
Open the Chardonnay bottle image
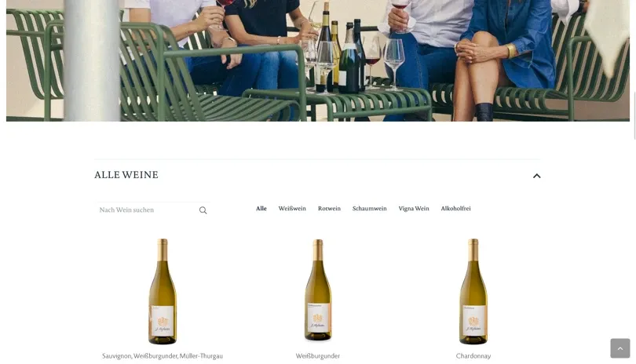(473, 291)
